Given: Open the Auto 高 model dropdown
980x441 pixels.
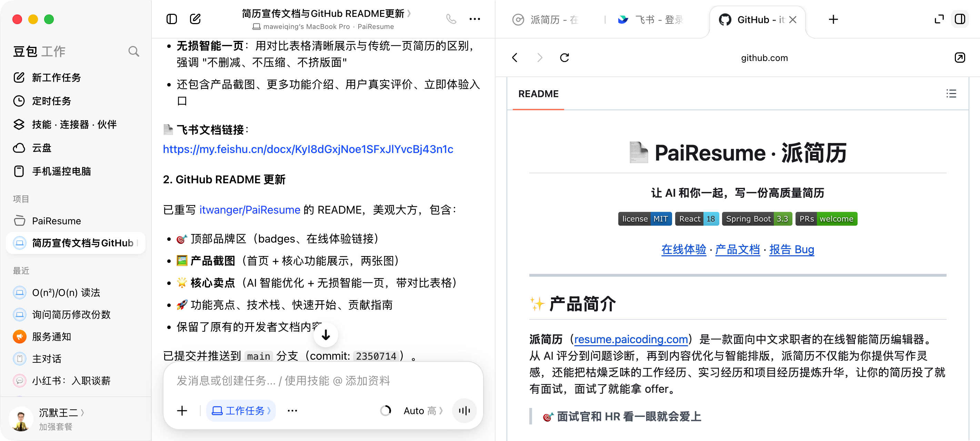Looking at the screenshot, I should coord(423,411).
